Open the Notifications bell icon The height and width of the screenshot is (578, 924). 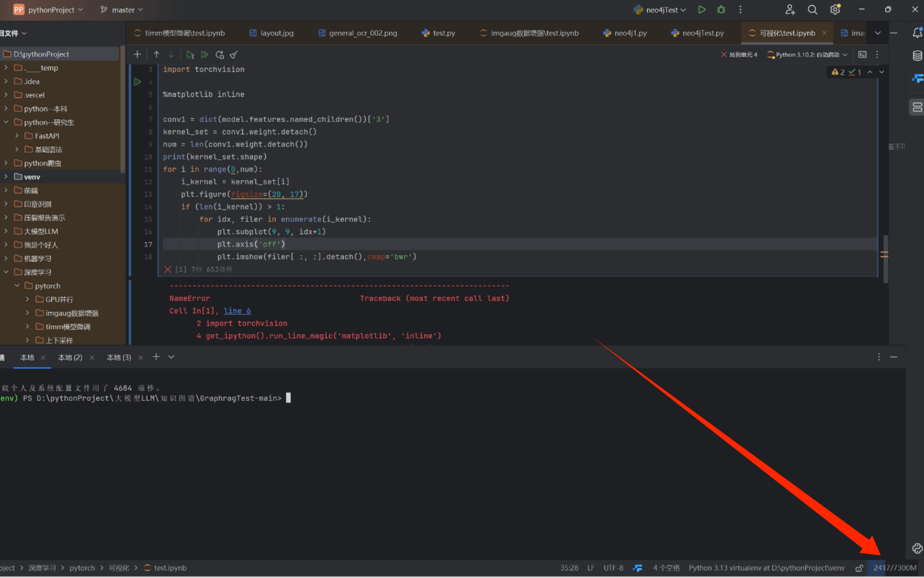click(x=917, y=33)
